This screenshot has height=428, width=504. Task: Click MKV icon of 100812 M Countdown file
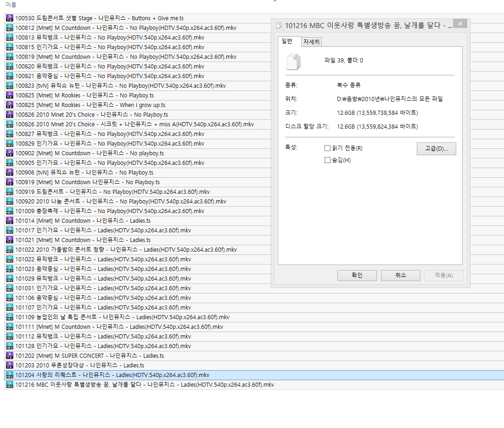(x=10, y=28)
